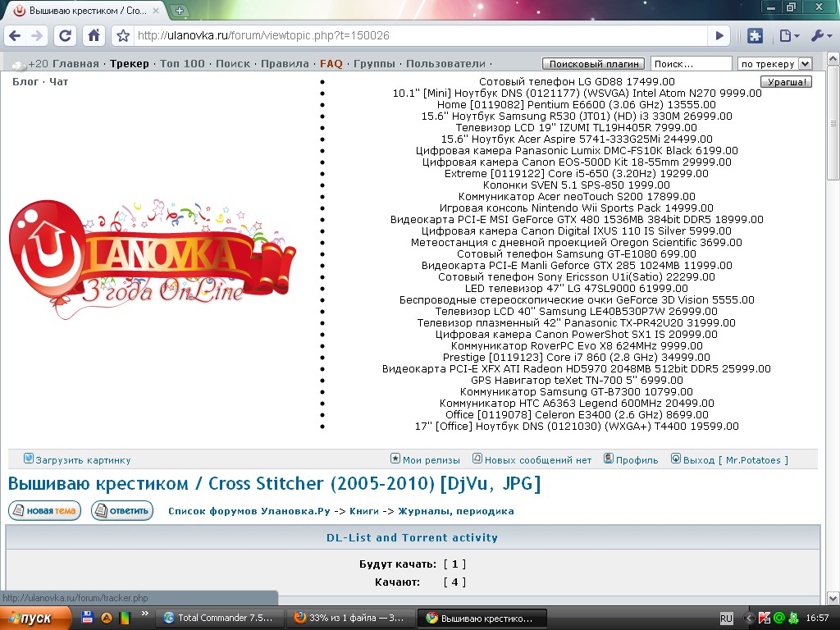This screenshot has width=840, height=630.
Task: Open Журналы, периодика breadcrumb link
Action: coord(456,511)
